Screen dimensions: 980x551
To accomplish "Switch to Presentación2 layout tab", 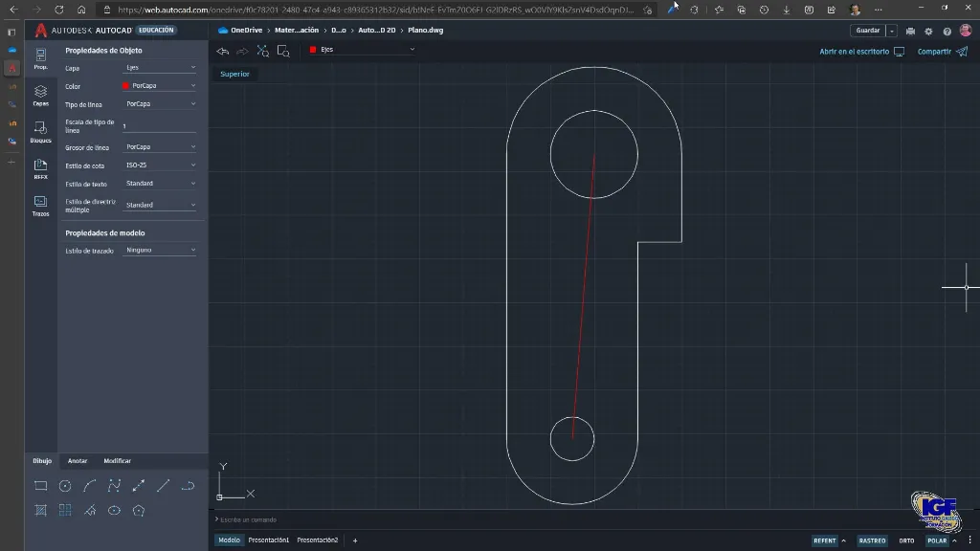I will click(318, 540).
